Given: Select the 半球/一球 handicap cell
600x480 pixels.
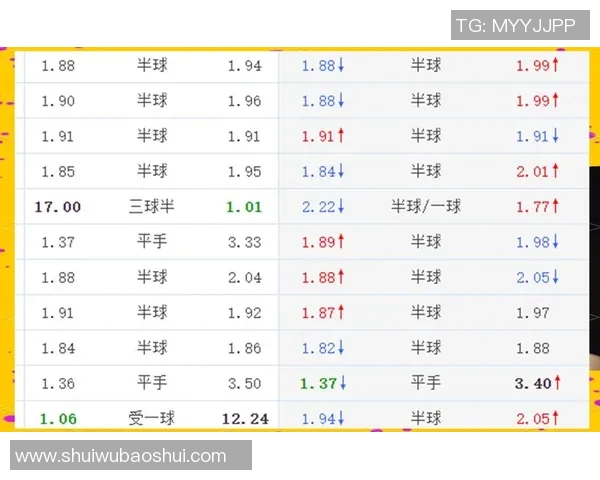Looking at the screenshot, I should [x=426, y=206].
